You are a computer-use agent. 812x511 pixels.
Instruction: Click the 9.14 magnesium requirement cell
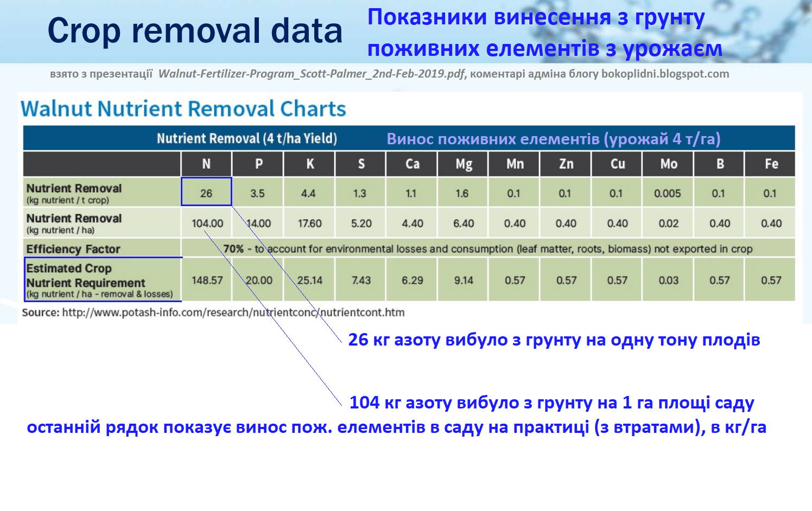(x=464, y=280)
